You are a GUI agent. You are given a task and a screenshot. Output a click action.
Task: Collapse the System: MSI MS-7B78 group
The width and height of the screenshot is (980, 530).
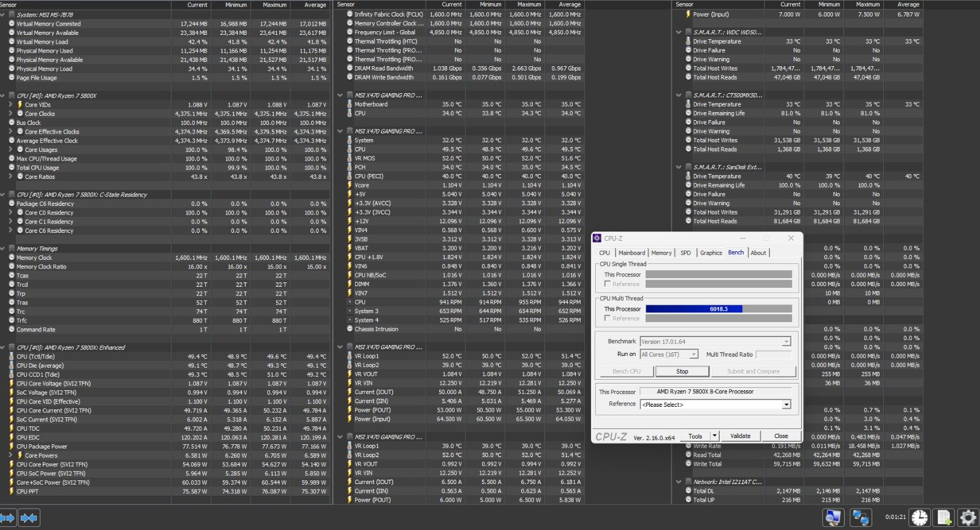[4, 15]
